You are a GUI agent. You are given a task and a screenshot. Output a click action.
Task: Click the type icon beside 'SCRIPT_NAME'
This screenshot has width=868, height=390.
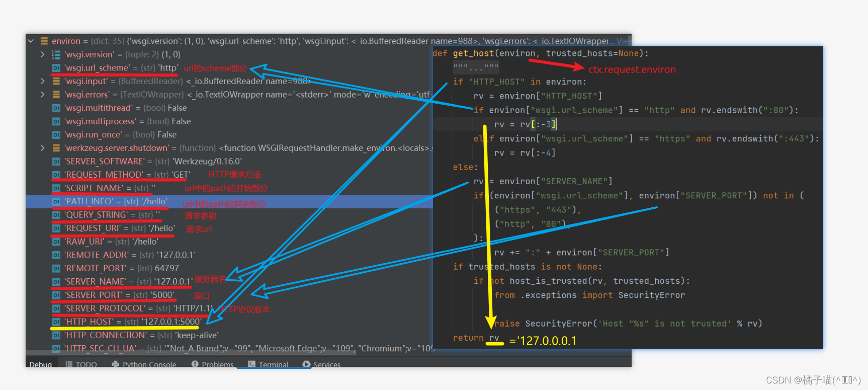[x=56, y=188]
